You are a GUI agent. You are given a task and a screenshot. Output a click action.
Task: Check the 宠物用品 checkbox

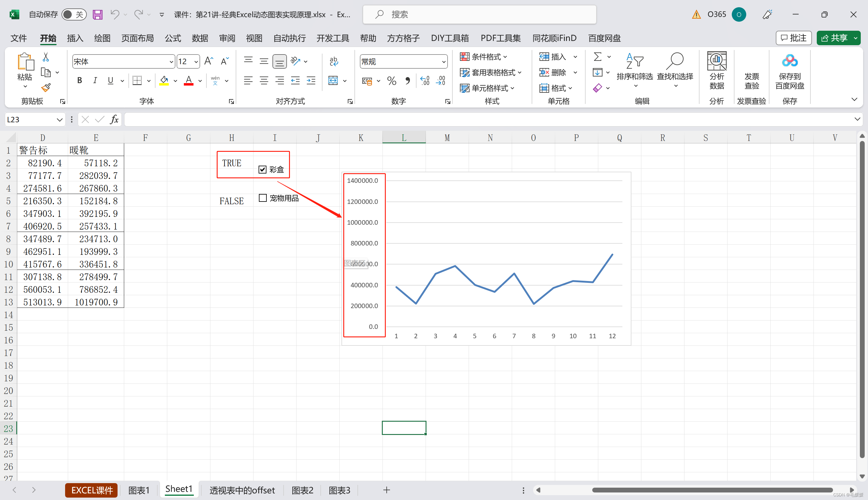[x=263, y=198]
